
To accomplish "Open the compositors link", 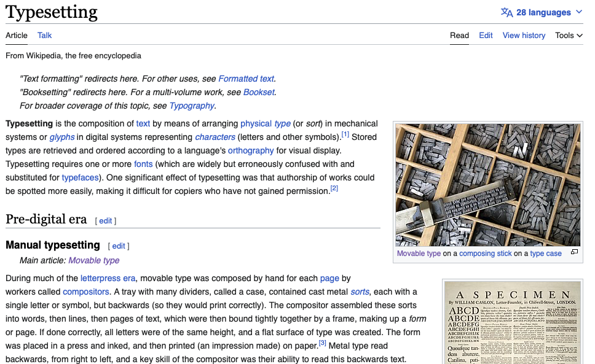I will 86,292.
